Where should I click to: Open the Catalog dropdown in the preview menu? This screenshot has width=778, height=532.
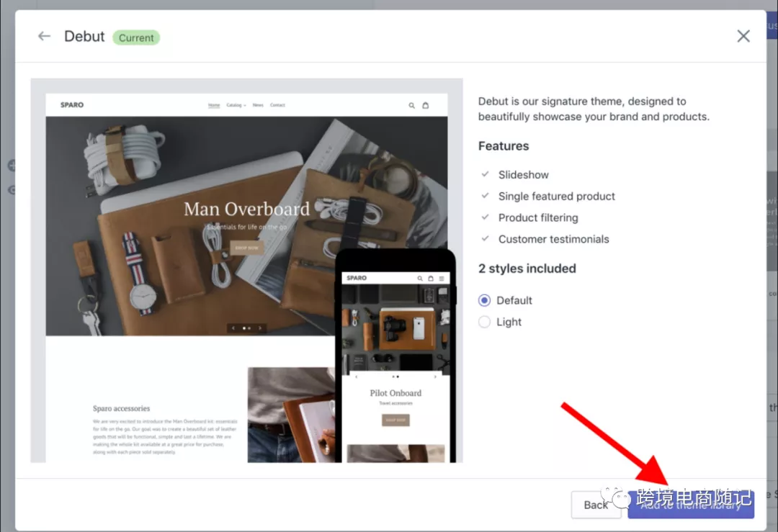click(236, 104)
